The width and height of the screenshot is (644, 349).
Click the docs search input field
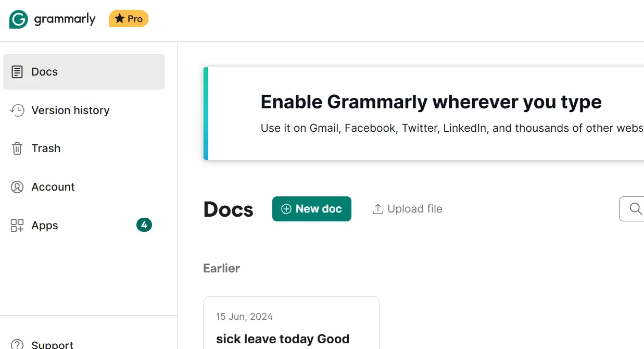tap(632, 209)
